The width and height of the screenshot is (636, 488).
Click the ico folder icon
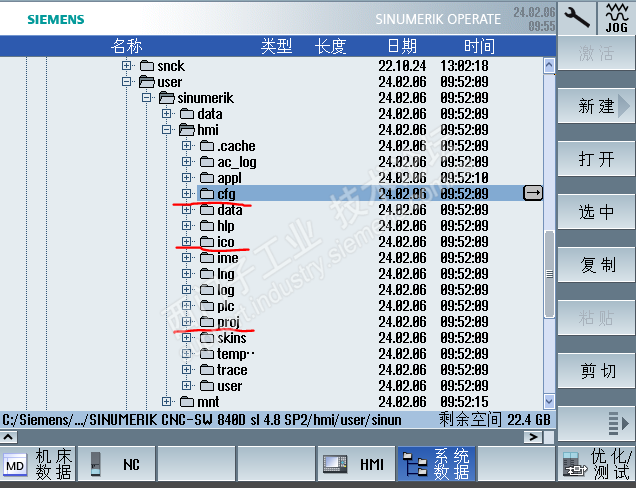pos(207,242)
